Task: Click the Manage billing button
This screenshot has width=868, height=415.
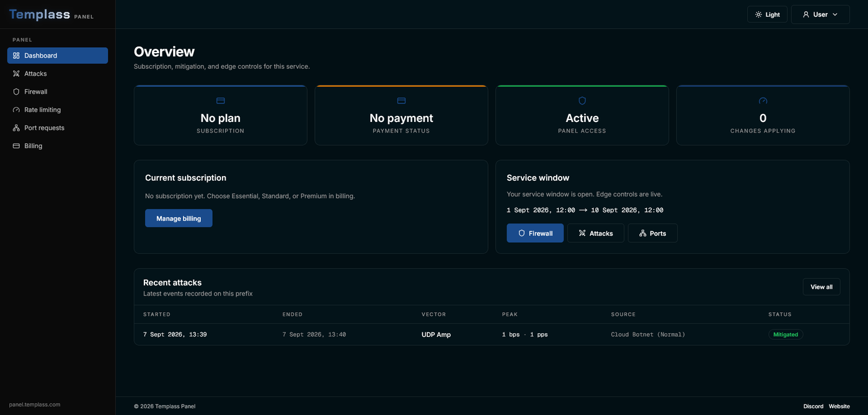Action: click(x=179, y=218)
